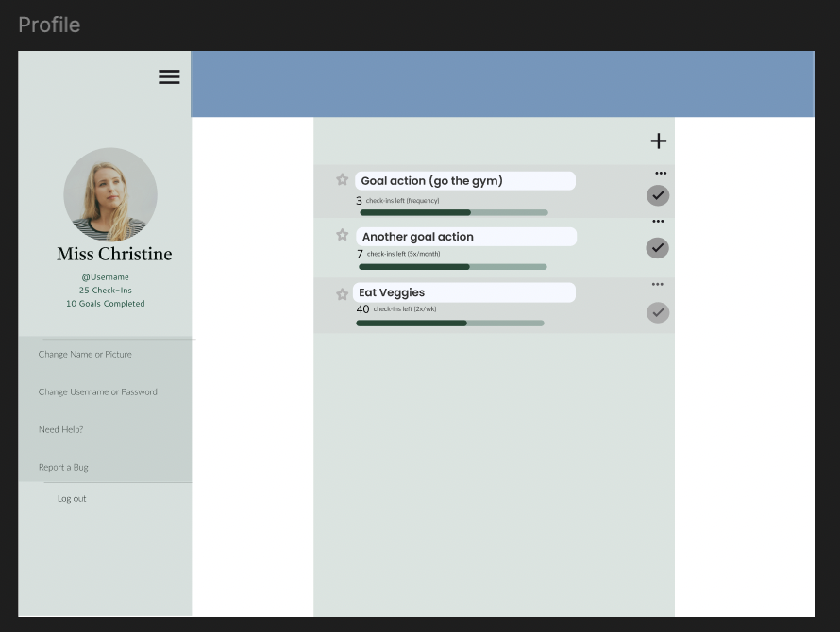
Task: Open the Need Help? option
Action: pyautogui.click(x=60, y=429)
